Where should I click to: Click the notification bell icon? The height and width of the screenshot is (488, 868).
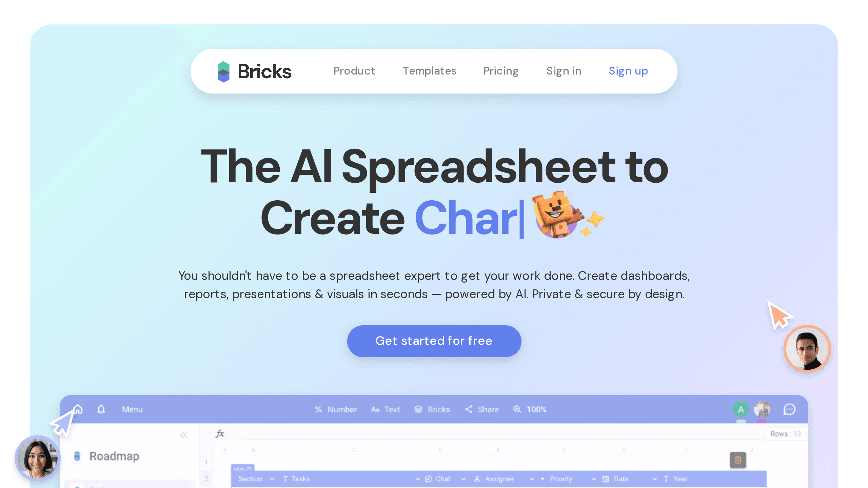(x=101, y=409)
